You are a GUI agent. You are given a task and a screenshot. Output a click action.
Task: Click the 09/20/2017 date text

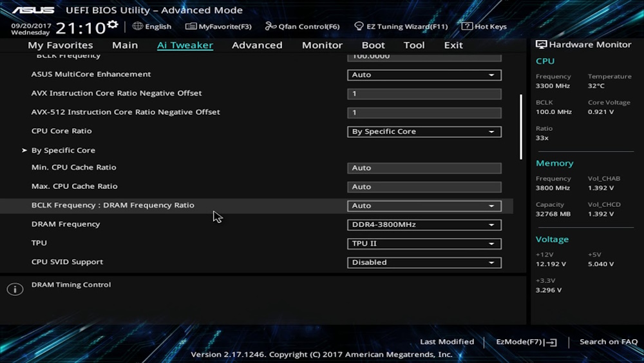[x=31, y=26]
